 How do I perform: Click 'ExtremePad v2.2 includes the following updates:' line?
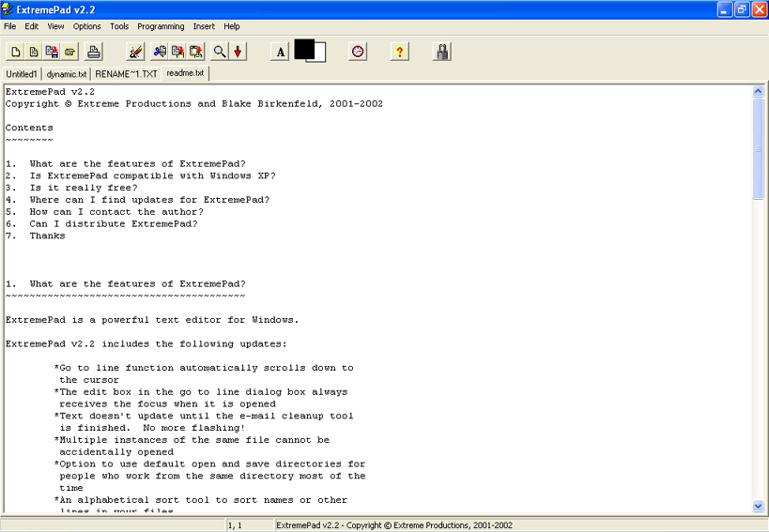pyautogui.click(x=146, y=344)
